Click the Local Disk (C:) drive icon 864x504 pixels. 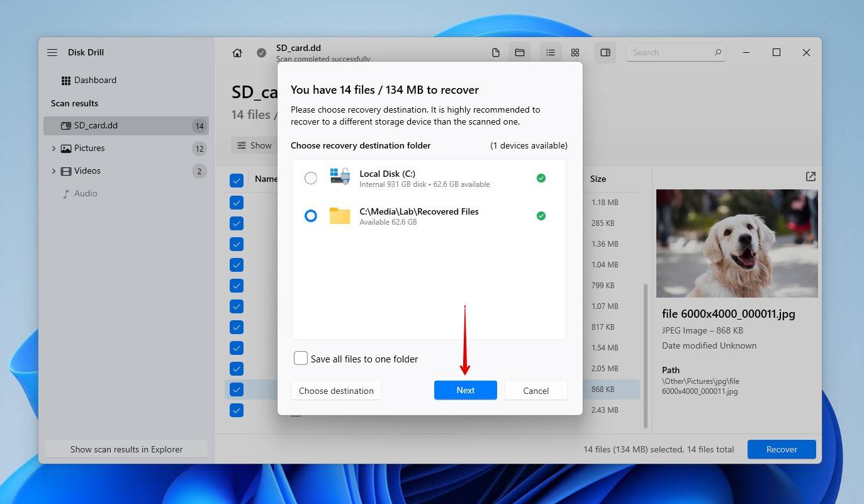pyautogui.click(x=340, y=177)
